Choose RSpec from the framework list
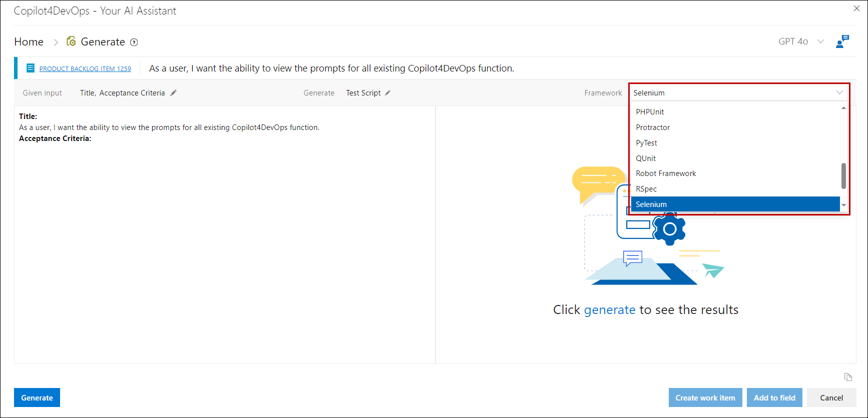Image resolution: width=868 pixels, height=418 pixels. [735, 189]
